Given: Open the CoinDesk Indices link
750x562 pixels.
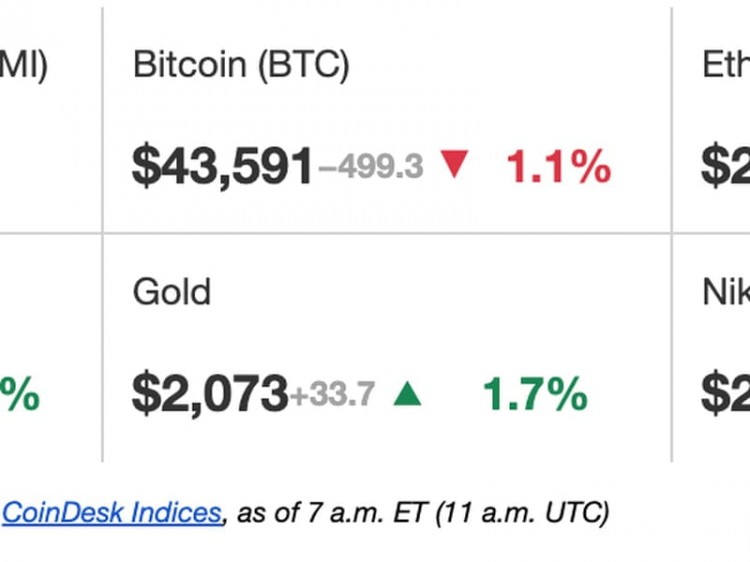Looking at the screenshot, I should click(x=111, y=513).
